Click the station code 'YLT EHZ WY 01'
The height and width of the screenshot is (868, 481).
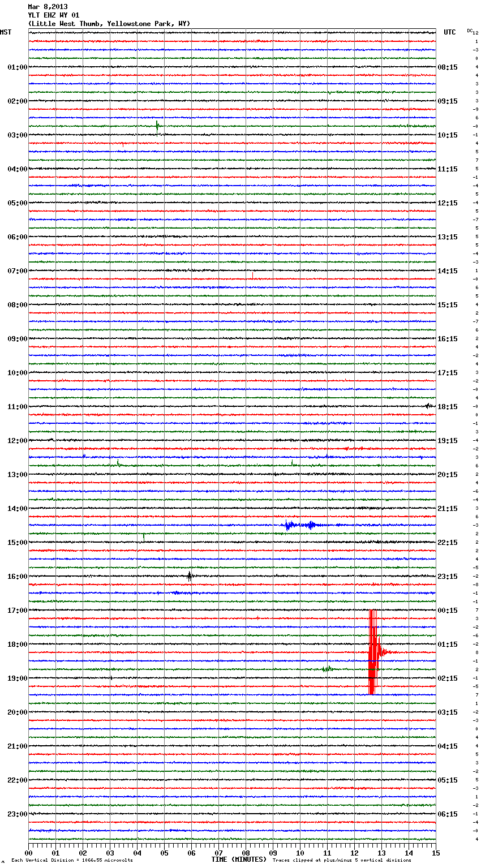pyautogui.click(x=54, y=15)
